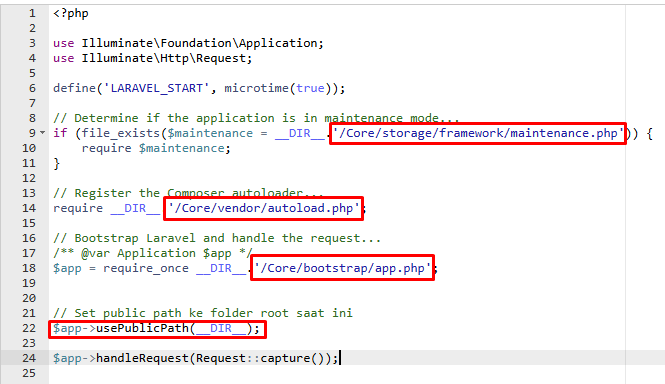Image resolution: width=665 pixels, height=384 pixels.
Task: Select line number 14 in the gutter
Action: point(29,208)
